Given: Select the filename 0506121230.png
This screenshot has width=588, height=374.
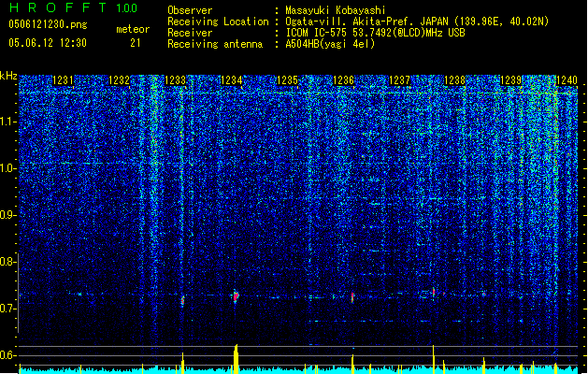Looking at the screenshot, I should (x=48, y=24).
